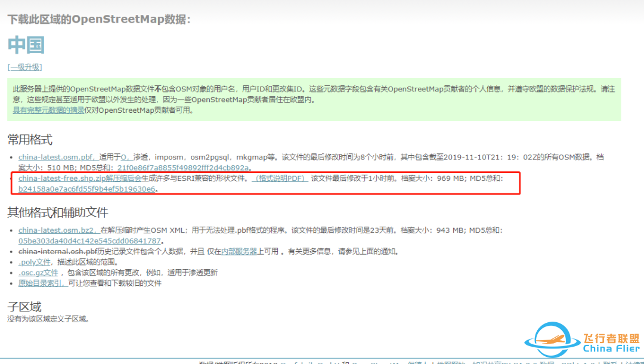
Task: Click the text 描述此区域的范围
Action: click(x=86, y=262)
